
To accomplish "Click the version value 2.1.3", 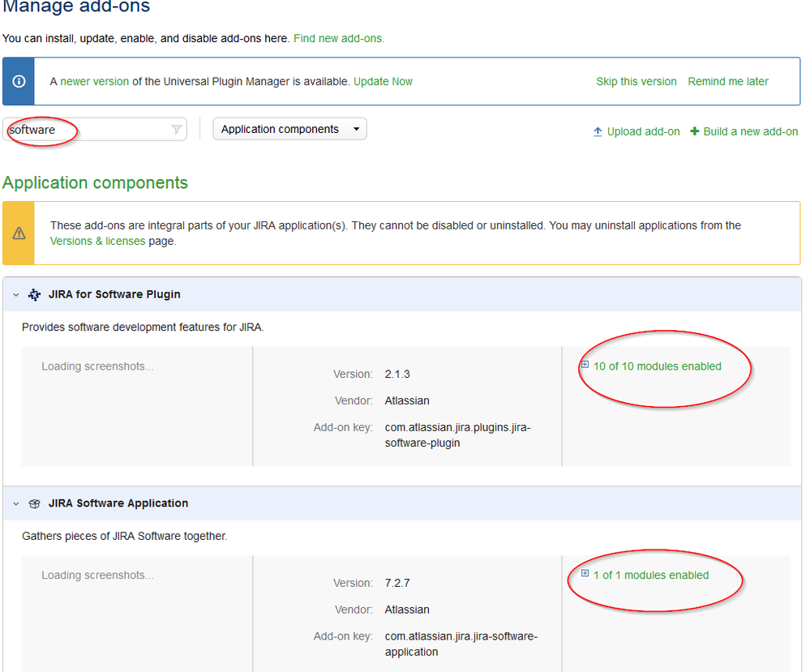I will point(397,374).
